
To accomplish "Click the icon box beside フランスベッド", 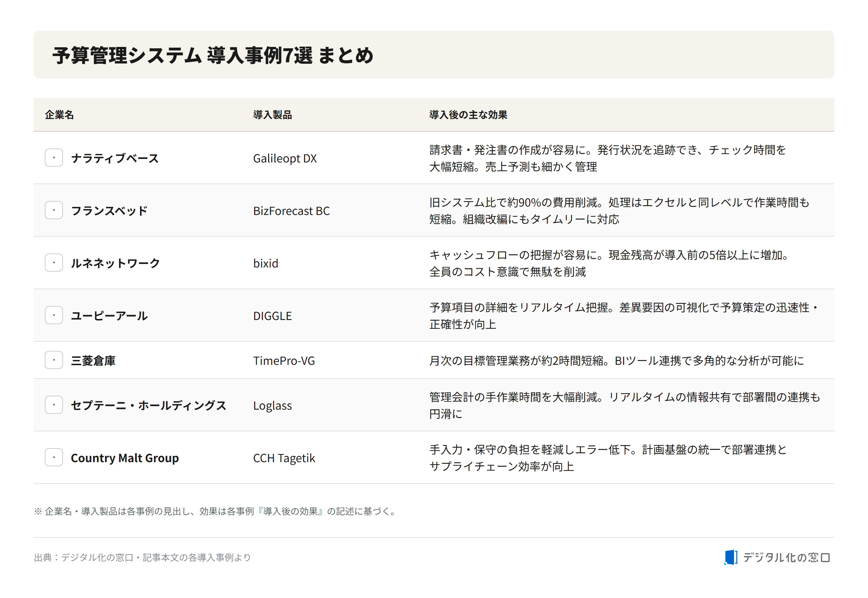I will pos(54,210).
